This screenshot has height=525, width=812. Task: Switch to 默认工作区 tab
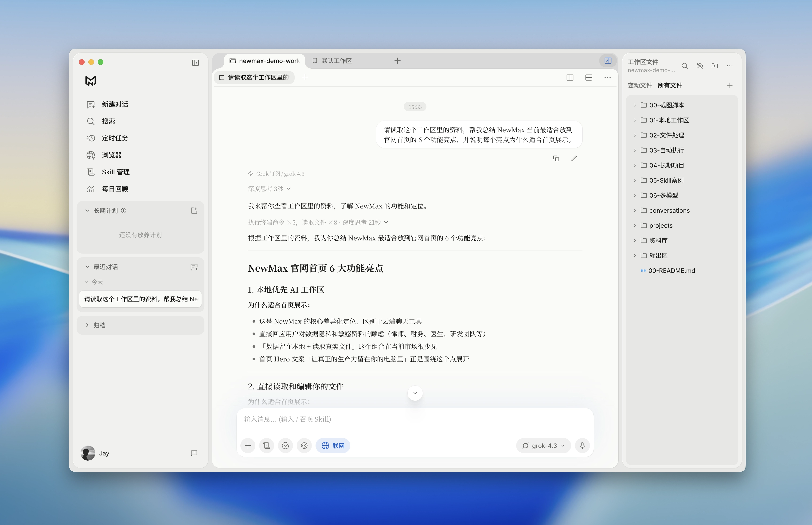coord(332,61)
